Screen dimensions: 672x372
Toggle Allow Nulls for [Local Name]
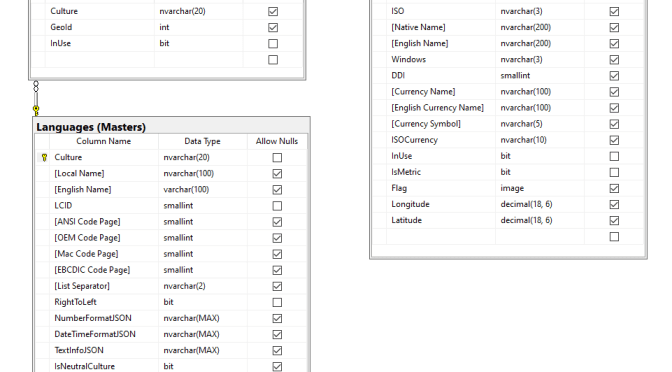[277, 174]
